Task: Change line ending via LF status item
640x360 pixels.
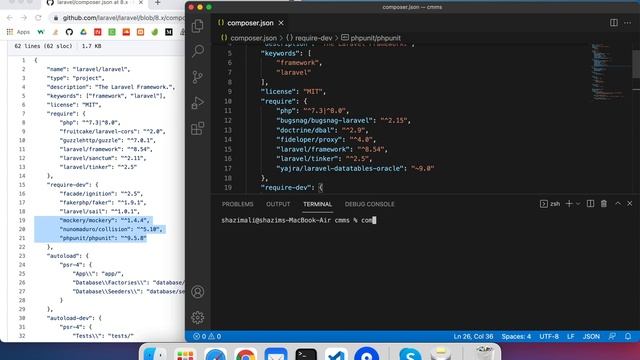Action: pos(571,336)
